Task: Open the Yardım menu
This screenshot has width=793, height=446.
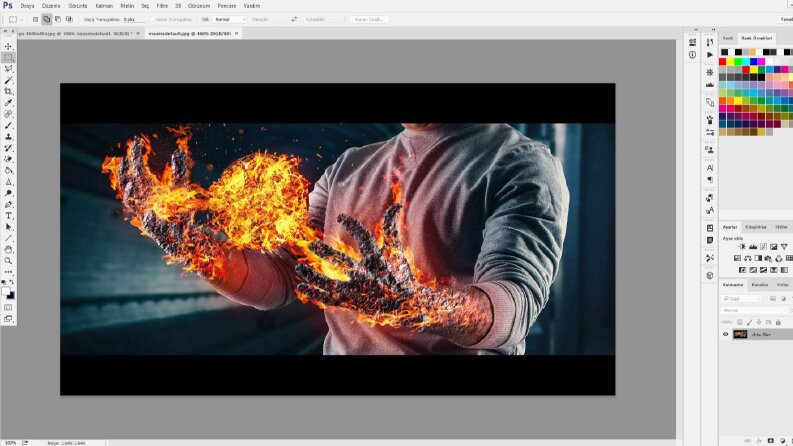Action: point(251,6)
